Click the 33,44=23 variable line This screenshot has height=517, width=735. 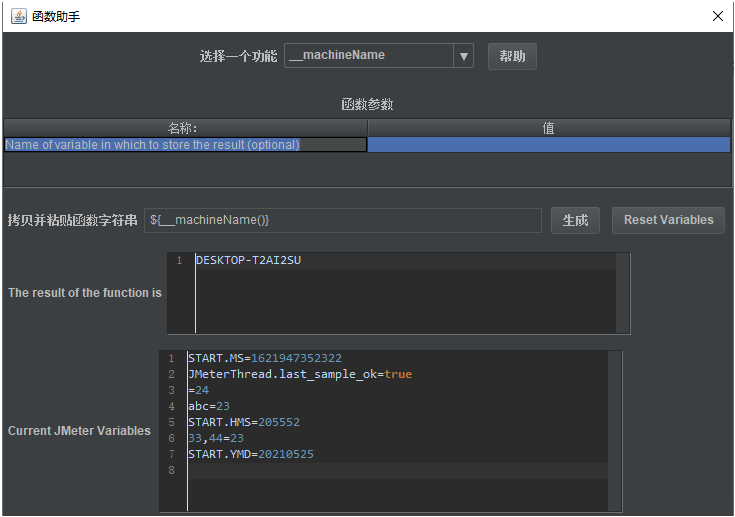tap(216, 438)
